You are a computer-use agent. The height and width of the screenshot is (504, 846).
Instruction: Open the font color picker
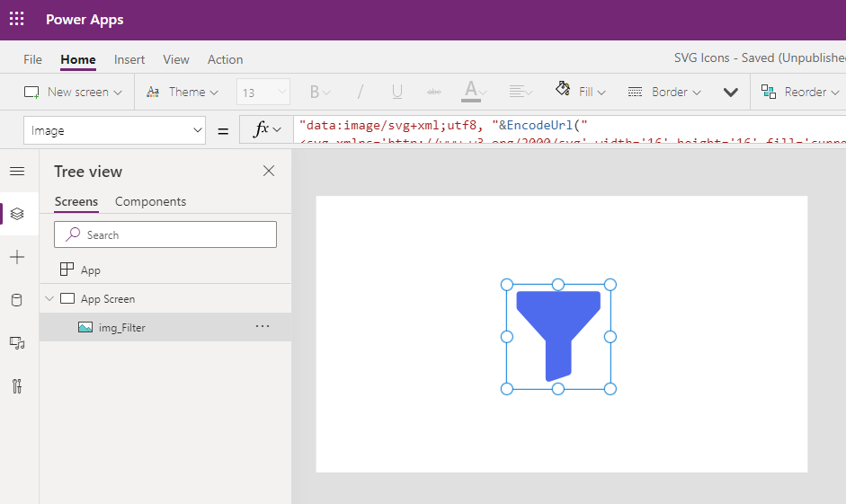tap(475, 92)
